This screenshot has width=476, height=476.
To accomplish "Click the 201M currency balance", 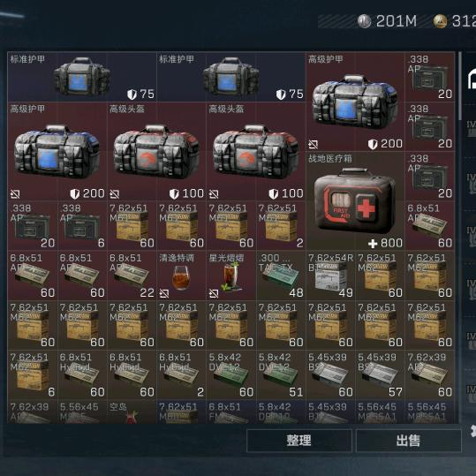I will [397, 21].
